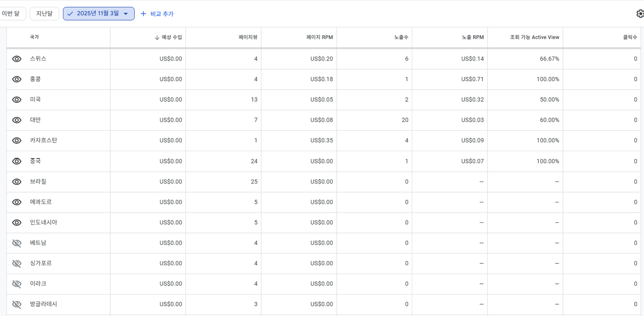Unhide the 싱가포르 row
Screen dimensions: 644x316
(17, 263)
